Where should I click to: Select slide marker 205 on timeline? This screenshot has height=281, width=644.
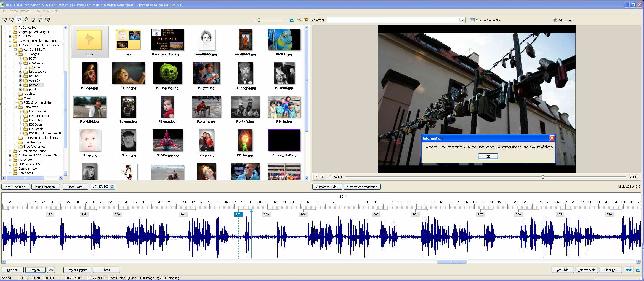[x=376, y=214]
